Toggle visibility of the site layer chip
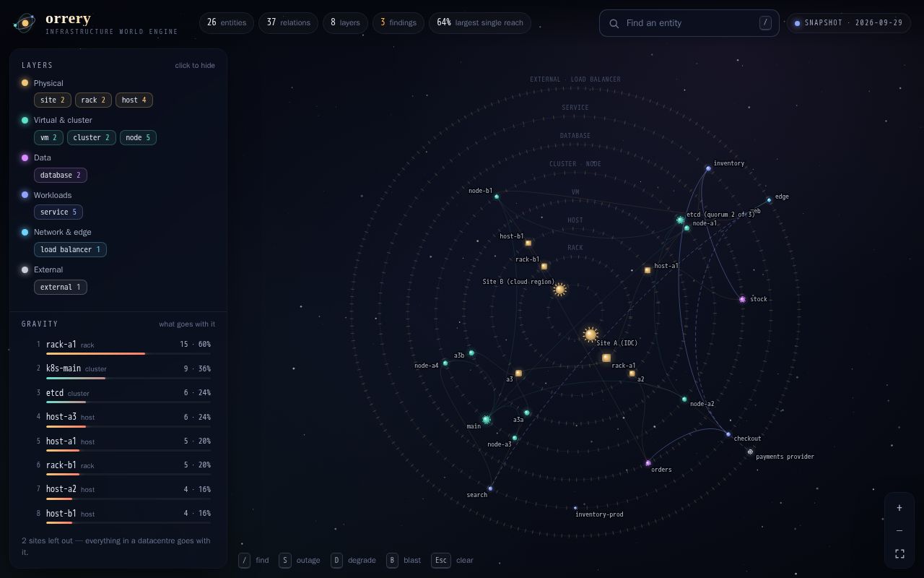The image size is (924, 578). click(x=53, y=100)
